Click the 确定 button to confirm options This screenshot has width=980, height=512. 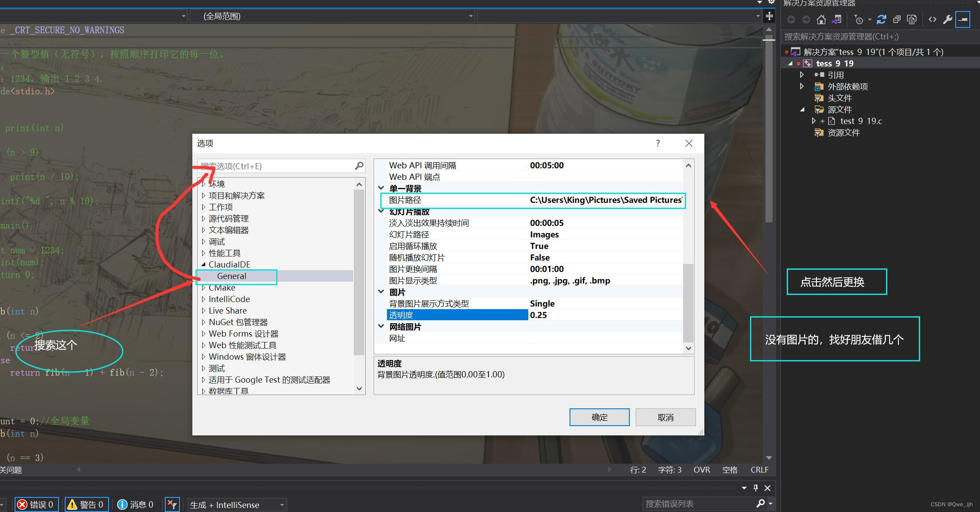(599, 417)
